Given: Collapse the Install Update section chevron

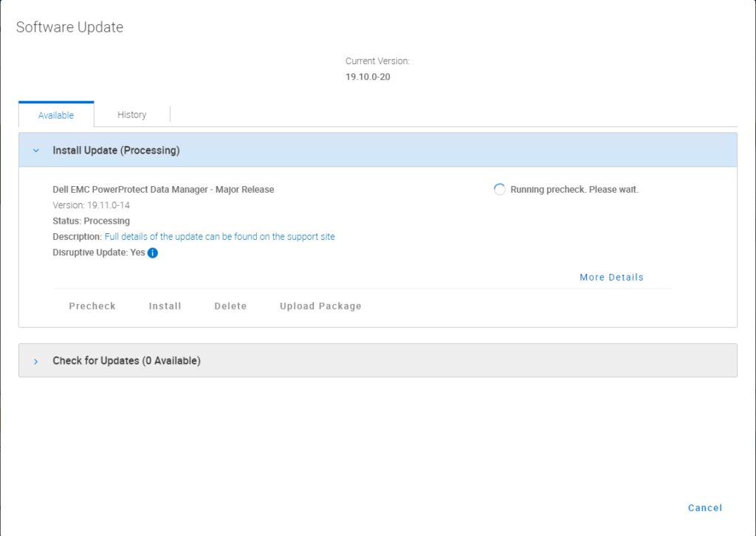Looking at the screenshot, I should [35, 150].
